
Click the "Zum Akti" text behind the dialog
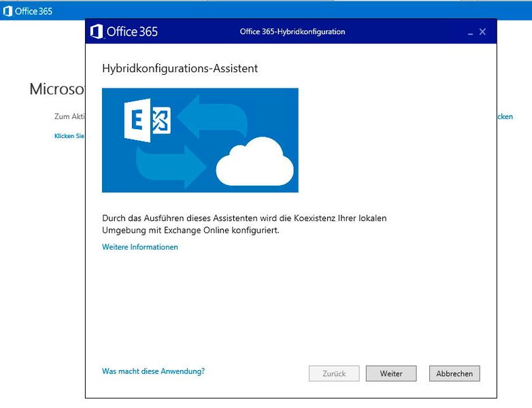point(69,117)
